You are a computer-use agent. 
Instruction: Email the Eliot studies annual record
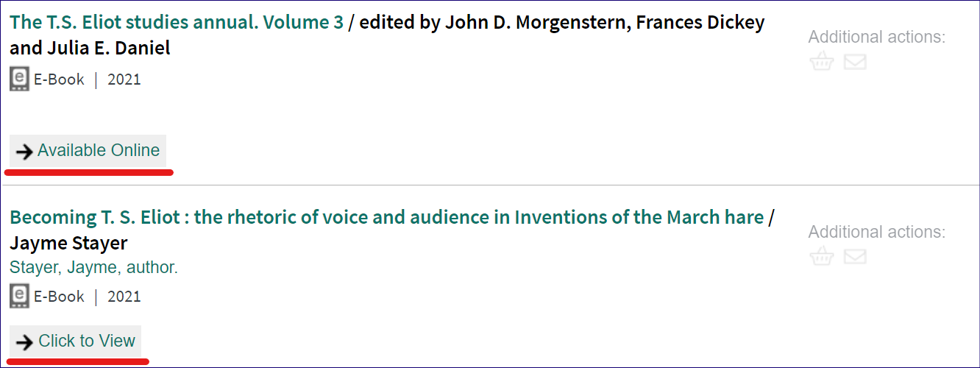point(855,62)
